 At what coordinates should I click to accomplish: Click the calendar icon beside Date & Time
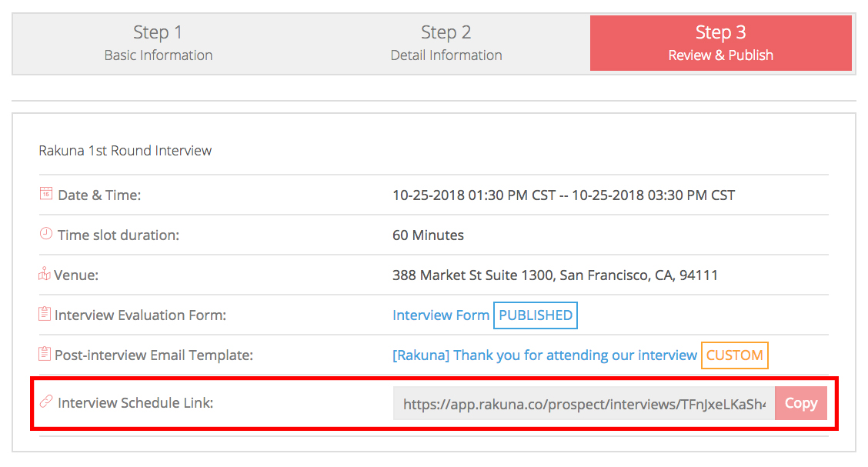tap(46, 195)
